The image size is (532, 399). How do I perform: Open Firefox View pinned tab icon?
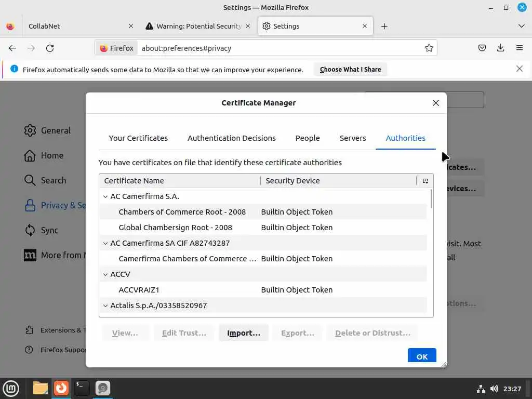(10, 26)
